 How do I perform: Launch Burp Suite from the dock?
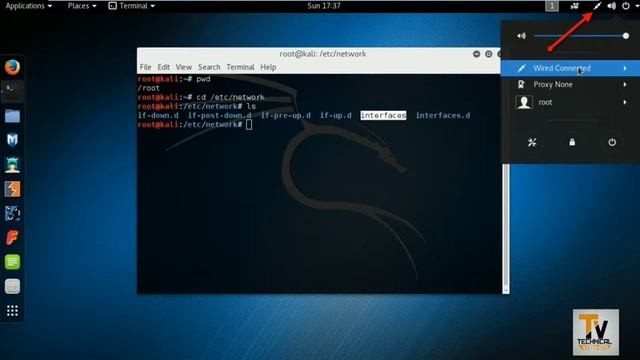(12, 189)
